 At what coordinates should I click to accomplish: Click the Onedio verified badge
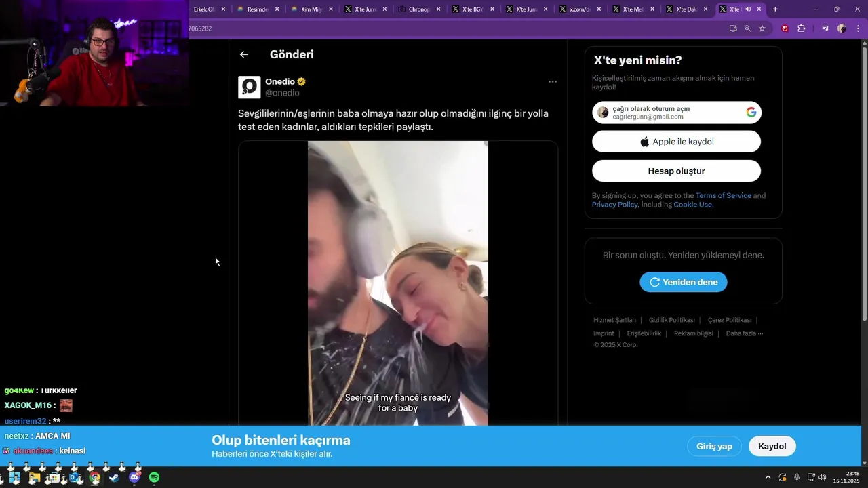click(x=302, y=81)
